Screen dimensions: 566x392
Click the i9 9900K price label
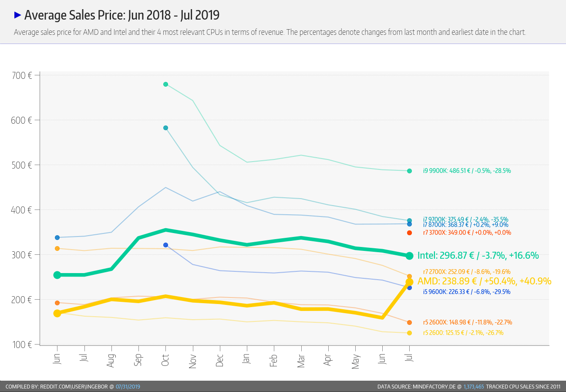click(467, 171)
